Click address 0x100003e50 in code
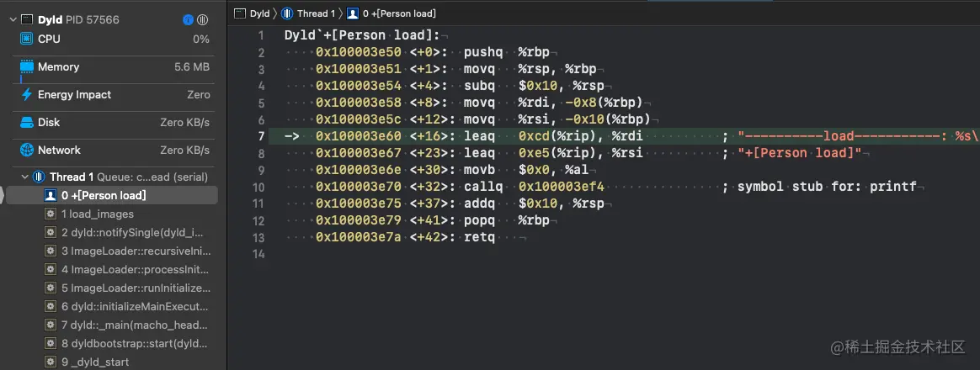Screen dimensions: 980x370 tap(358, 52)
